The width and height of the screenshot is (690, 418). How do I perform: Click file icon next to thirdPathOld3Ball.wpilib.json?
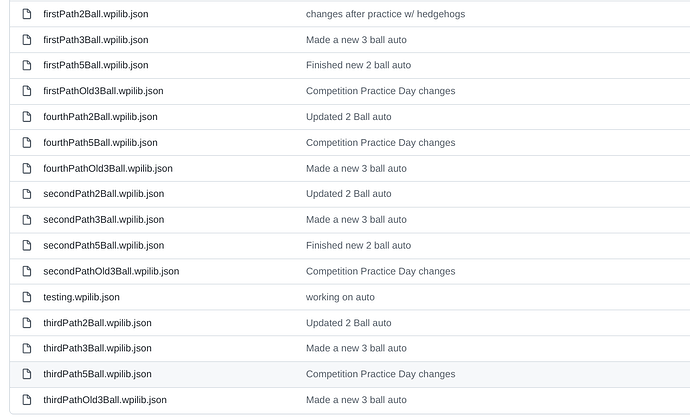coord(27,400)
